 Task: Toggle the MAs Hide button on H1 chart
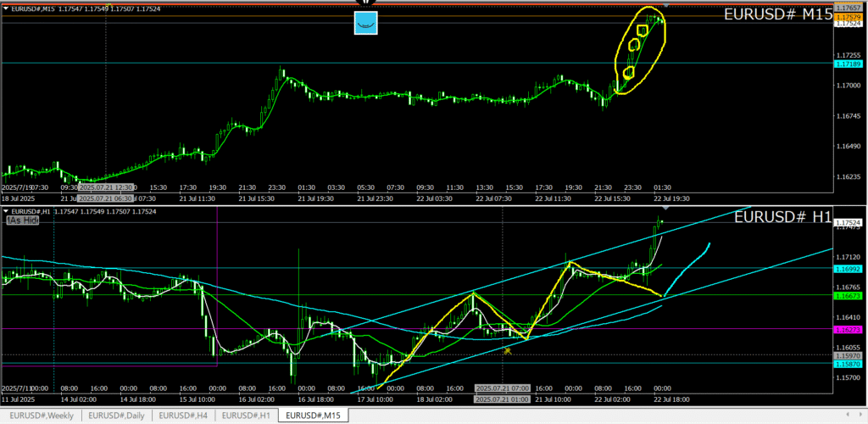coord(24,220)
